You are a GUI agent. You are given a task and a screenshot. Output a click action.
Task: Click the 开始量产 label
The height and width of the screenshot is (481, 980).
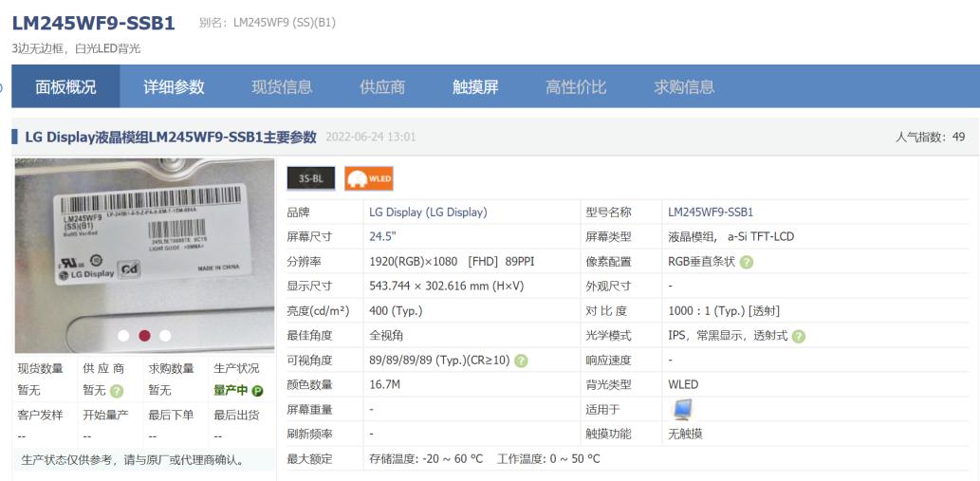[x=105, y=415]
